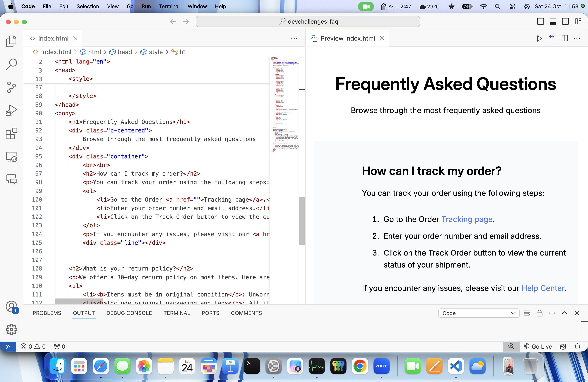
Task: Maximize the panel with chevron up
Action: click(564, 313)
